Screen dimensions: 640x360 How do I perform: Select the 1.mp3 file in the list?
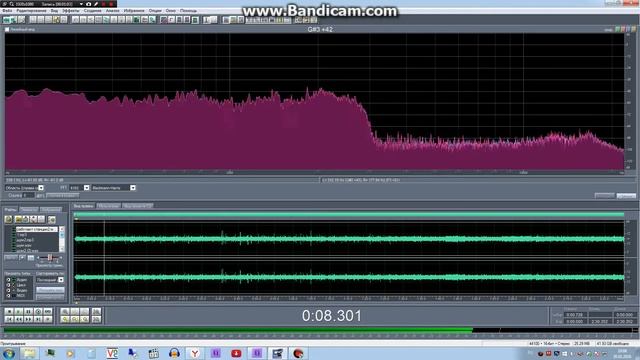pyautogui.click(x=22, y=235)
